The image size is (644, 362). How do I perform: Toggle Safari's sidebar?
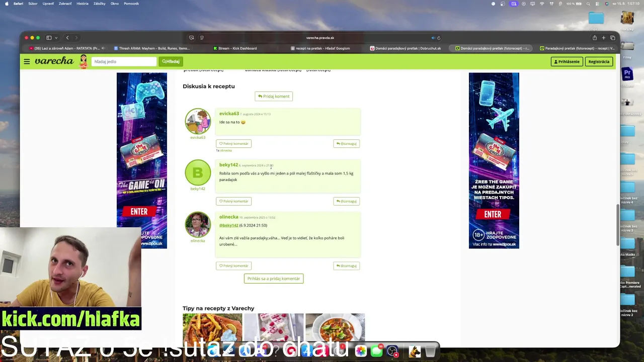(49, 38)
